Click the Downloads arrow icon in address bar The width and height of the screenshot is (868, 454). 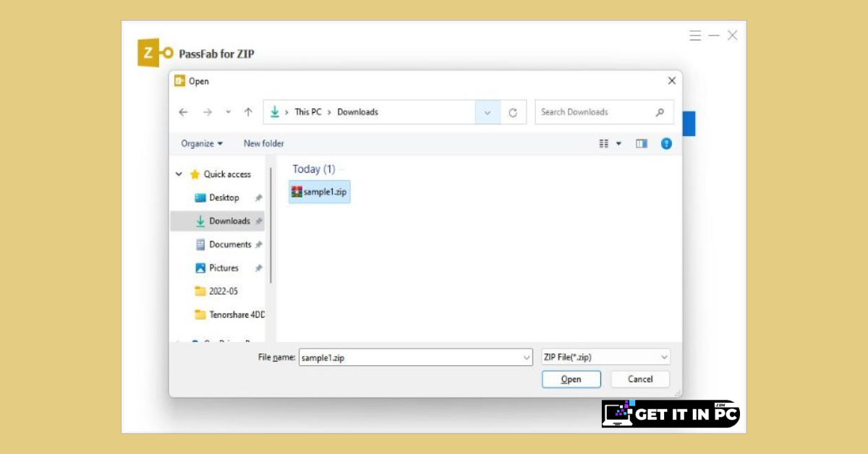[275, 112]
